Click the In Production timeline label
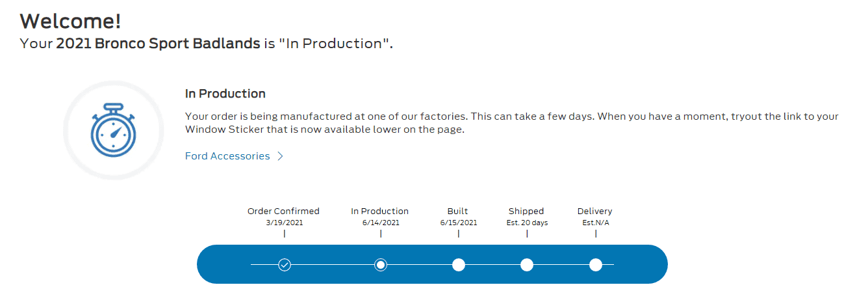The height and width of the screenshot is (300, 868). point(380,211)
